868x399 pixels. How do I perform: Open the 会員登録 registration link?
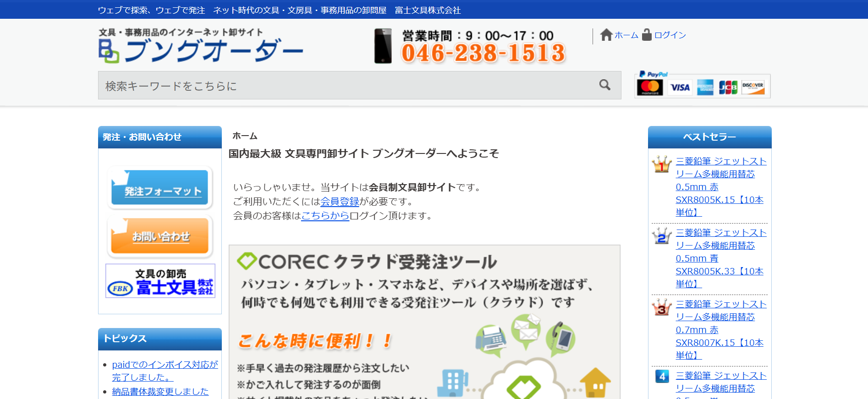click(x=340, y=202)
